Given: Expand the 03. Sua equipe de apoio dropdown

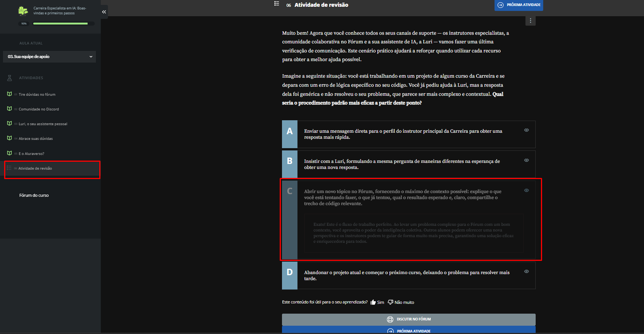Looking at the screenshot, I should [x=49, y=57].
